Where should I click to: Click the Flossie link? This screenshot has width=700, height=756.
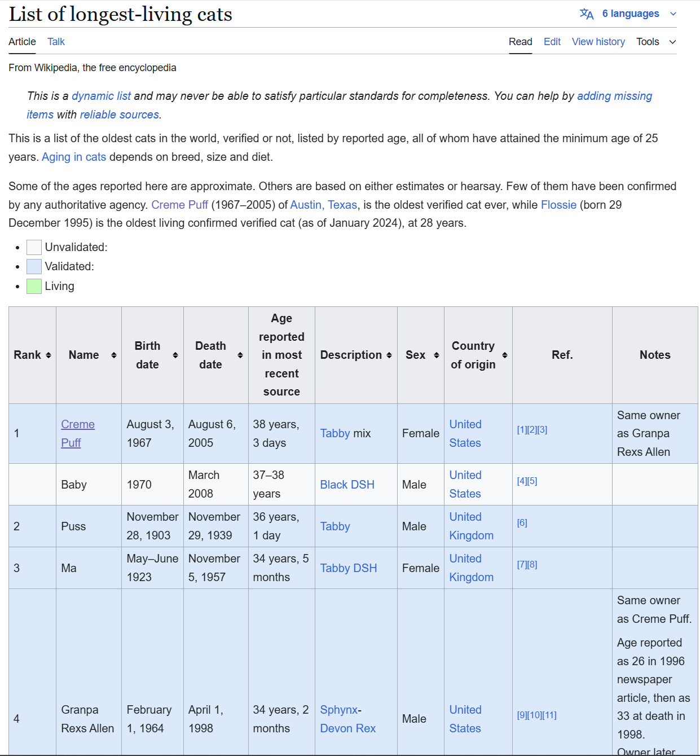[x=558, y=205]
